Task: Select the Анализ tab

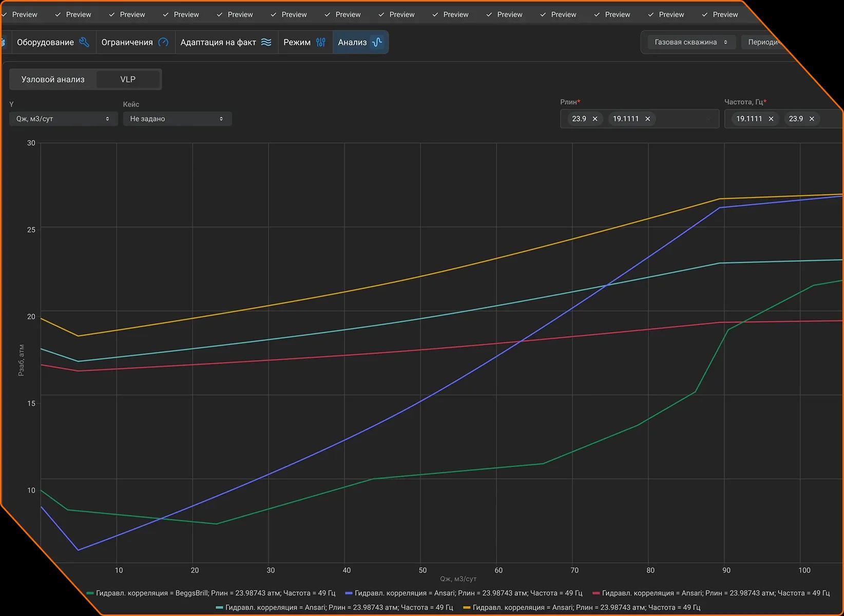Action: (x=360, y=42)
